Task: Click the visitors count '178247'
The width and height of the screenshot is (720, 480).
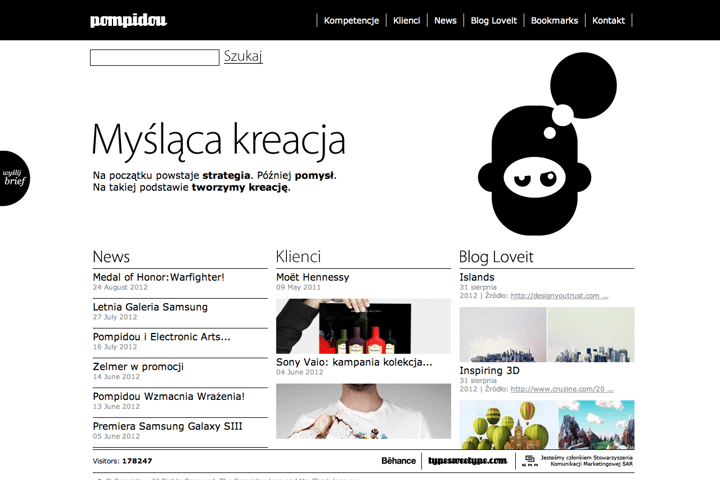Action: pos(137,461)
